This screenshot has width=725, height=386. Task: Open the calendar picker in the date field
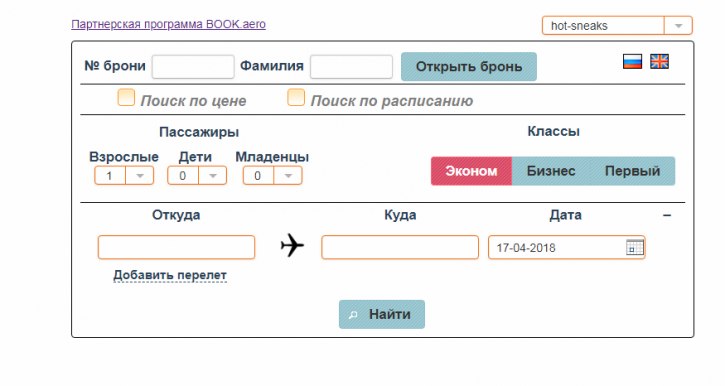pyautogui.click(x=634, y=247)
